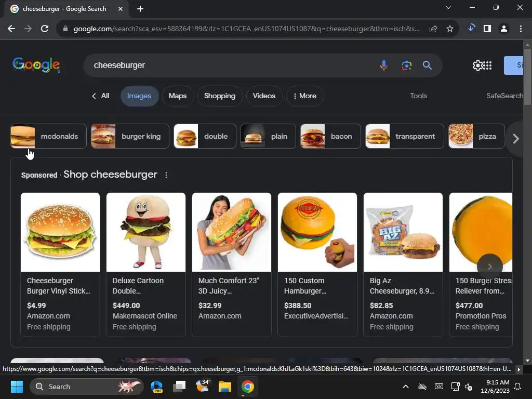Viewport: 532px width, 399px height.
Task: Open a new browser tab
Action: click(x=140, y=9)
